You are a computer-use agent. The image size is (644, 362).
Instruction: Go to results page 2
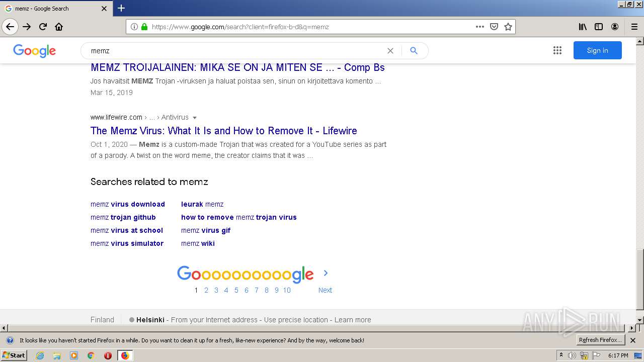click(206, 290)
